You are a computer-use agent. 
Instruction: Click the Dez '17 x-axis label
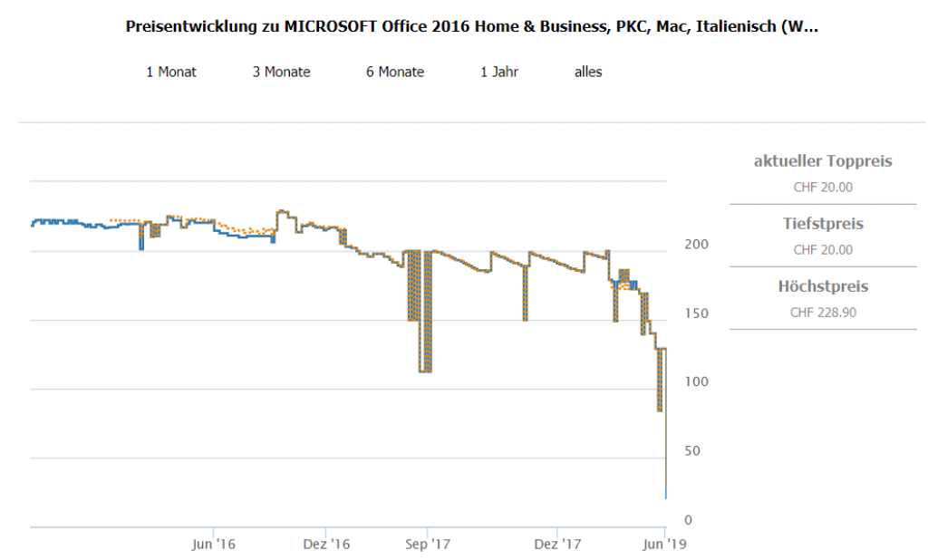click(x=557, y=545)
